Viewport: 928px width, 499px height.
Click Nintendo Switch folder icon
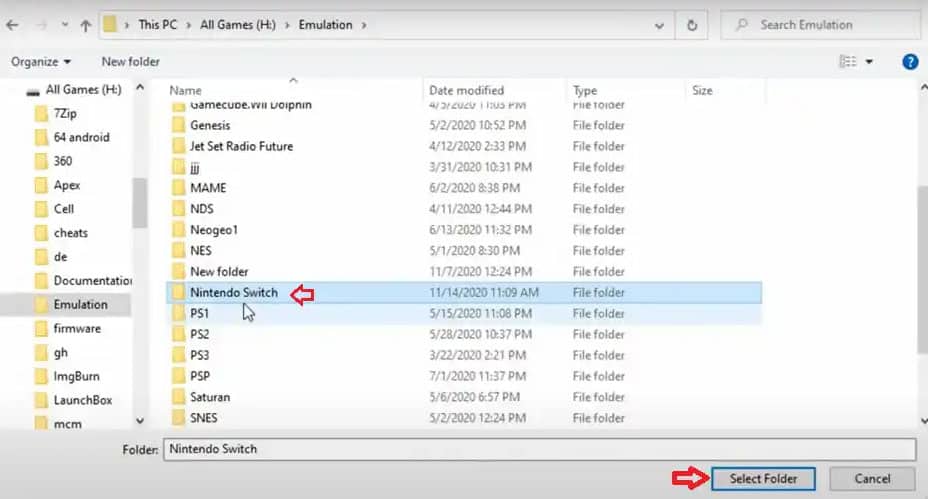(x=178, y=292)
